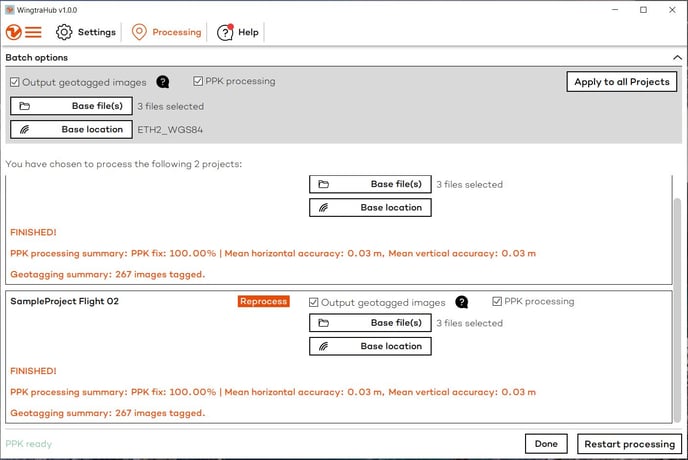Click Reprocess for SampleProject Flight 02
The width and height of the screenshot is (688, 460).
point(263,301)
